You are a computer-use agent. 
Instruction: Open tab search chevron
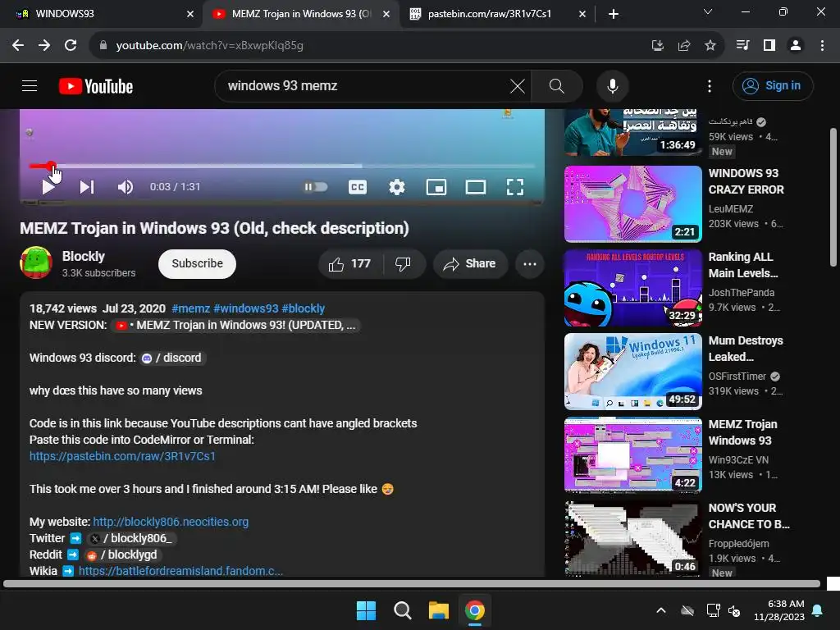click(708, 11)
